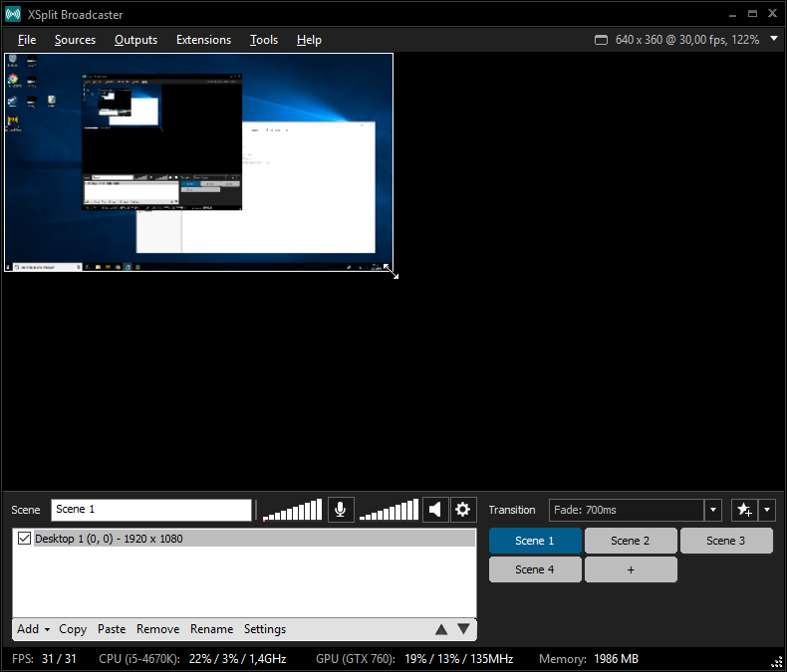Click the favorite transition star icon
Image resolution: width=787 pixels, height=672 pixels.
point(745,510)
